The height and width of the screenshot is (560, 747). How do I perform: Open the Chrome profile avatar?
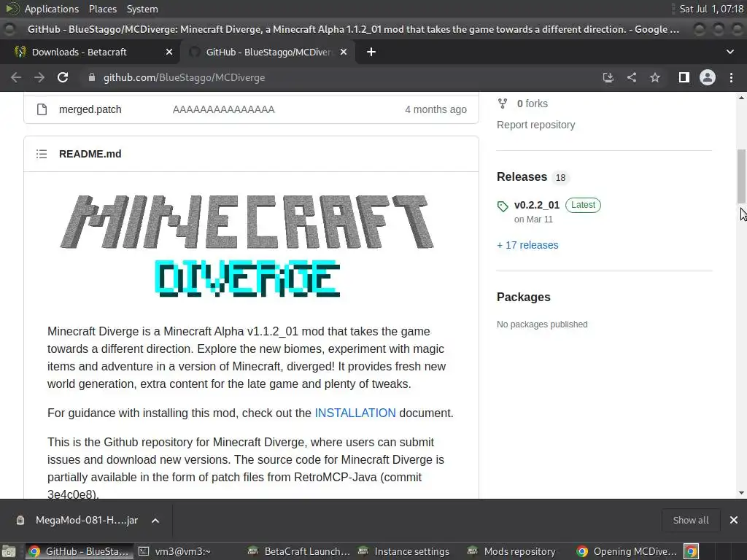[708, 77]
